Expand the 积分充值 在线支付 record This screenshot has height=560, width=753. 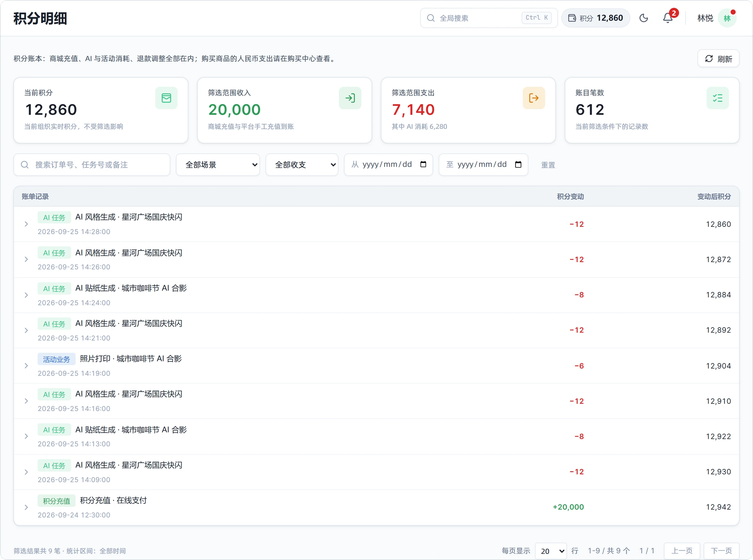[x=26, y=508]
